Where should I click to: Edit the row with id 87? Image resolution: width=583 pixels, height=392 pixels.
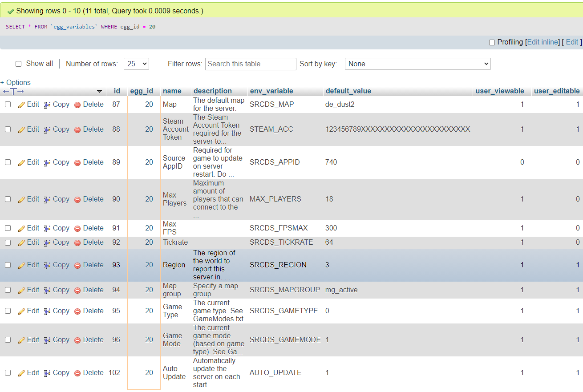point(28,104)
